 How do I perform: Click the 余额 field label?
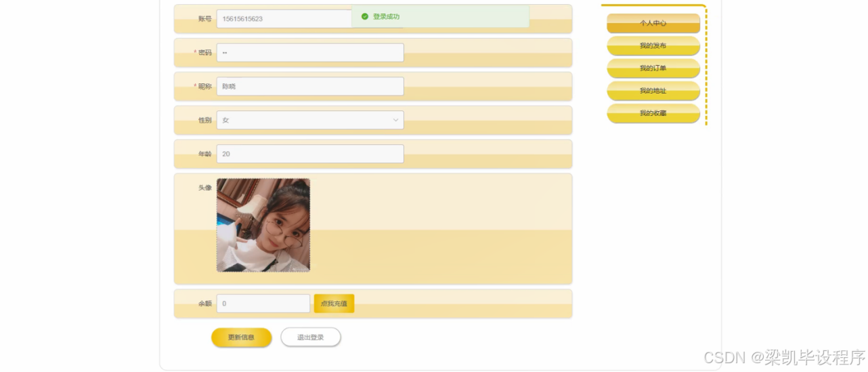[x=204, y=304]
